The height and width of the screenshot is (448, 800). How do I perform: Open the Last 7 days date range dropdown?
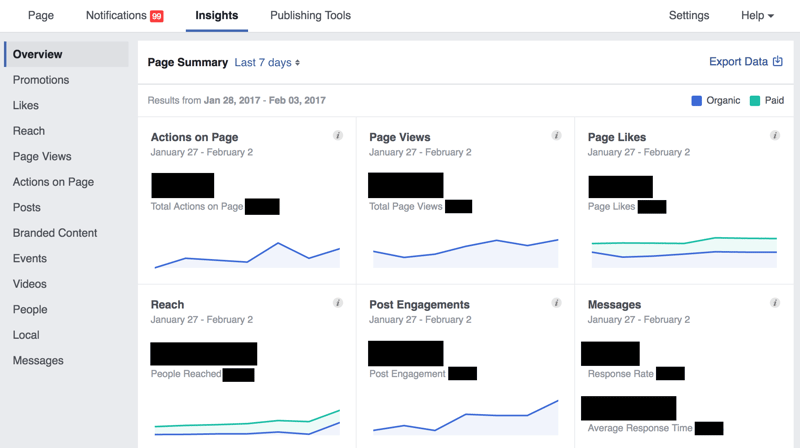coord(267,62)
